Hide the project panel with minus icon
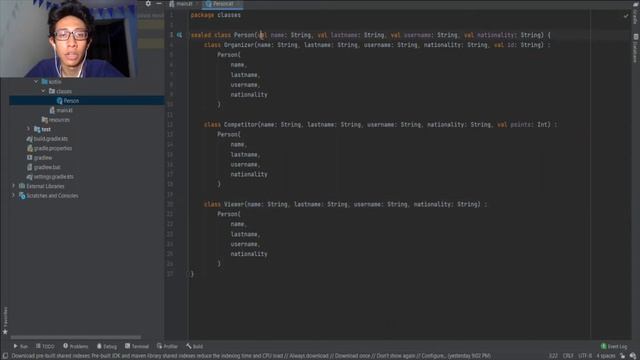The width and height of the screenshot is (640, 360). tap(159, 4)
